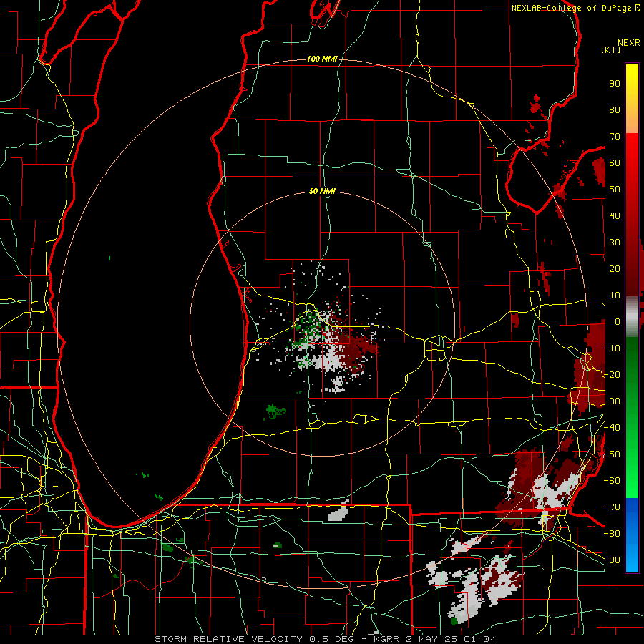Click the -60 scale label
Screen dimensions: 644x644
pyautogui.click(x=612, y=481)
